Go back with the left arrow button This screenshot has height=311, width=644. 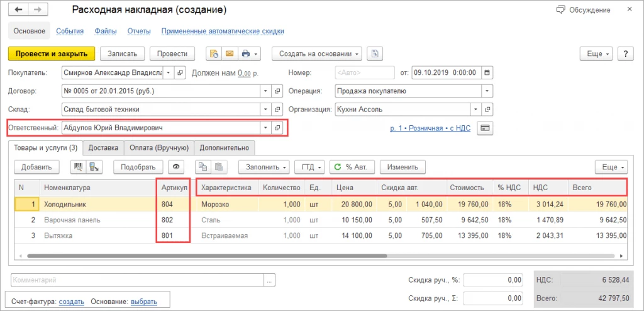click(18, 10)
